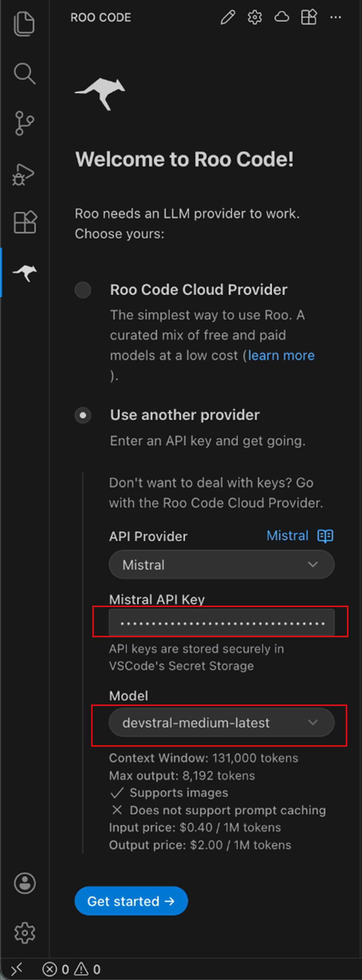
Task: Click the Get started button
Action: 131,901
